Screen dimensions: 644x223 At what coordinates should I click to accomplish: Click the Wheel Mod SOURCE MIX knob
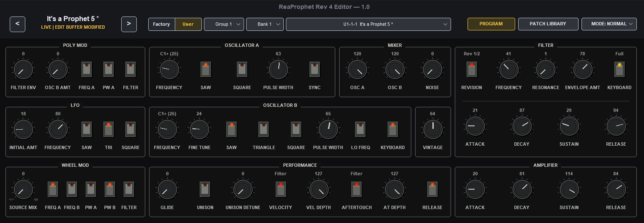(23, 190)
